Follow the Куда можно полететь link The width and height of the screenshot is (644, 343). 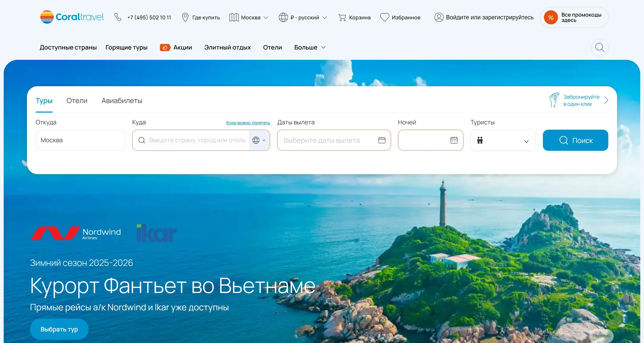[248, 123]
